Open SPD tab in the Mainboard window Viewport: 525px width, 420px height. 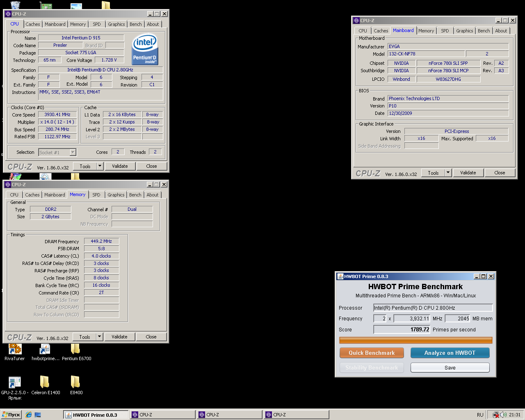(445, 31)
